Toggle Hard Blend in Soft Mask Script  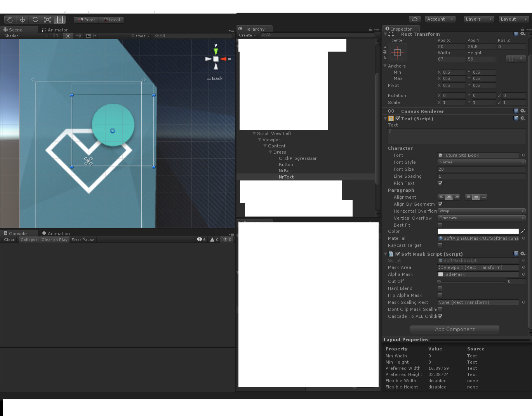440,288
